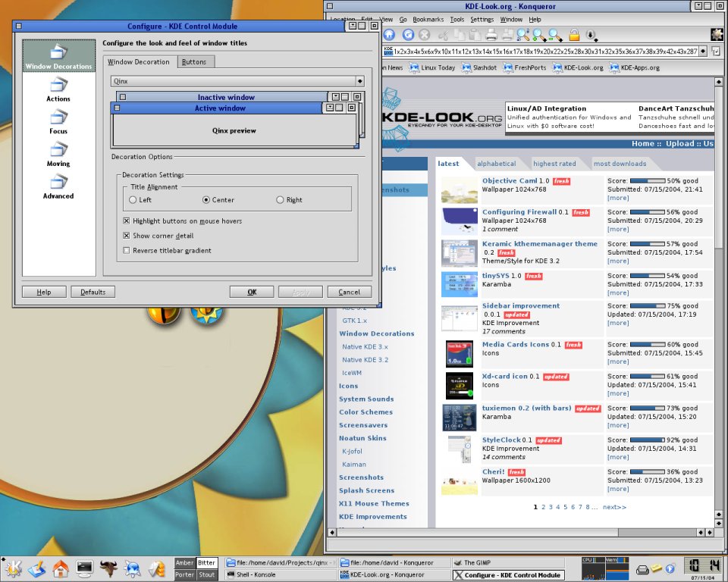
Task: Select the alphabetical tab on KDE-Look
Action: 496,164
